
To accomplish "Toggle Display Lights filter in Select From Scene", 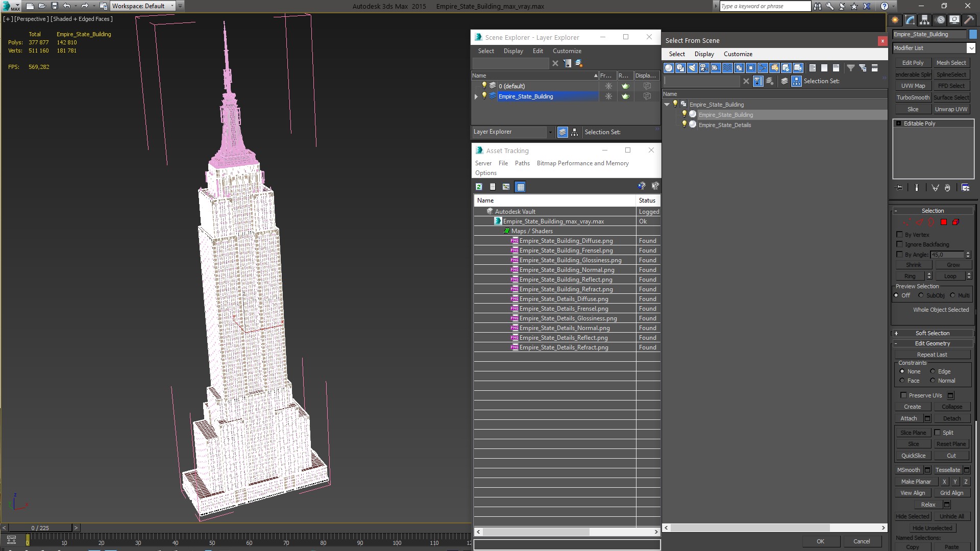I will pos(692,68).
